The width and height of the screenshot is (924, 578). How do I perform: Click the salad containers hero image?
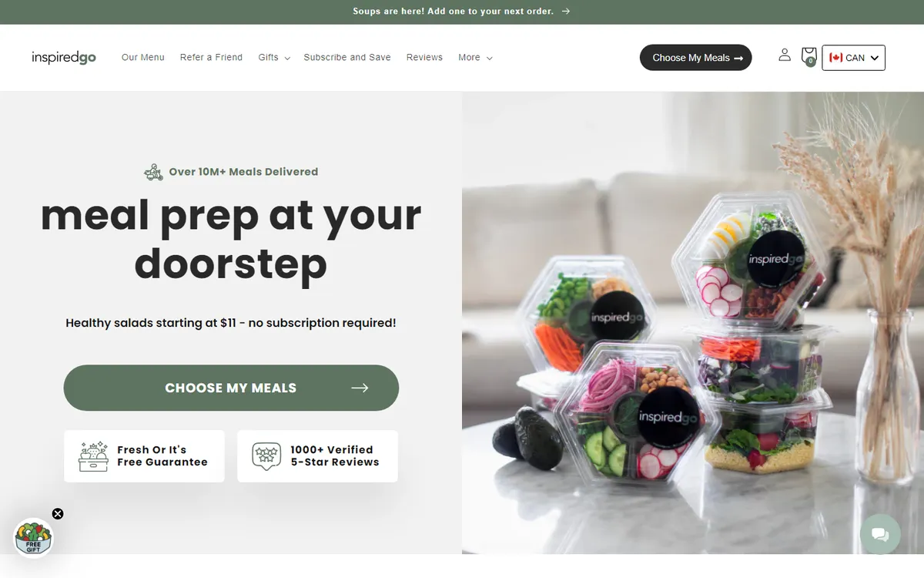(693, 323)
